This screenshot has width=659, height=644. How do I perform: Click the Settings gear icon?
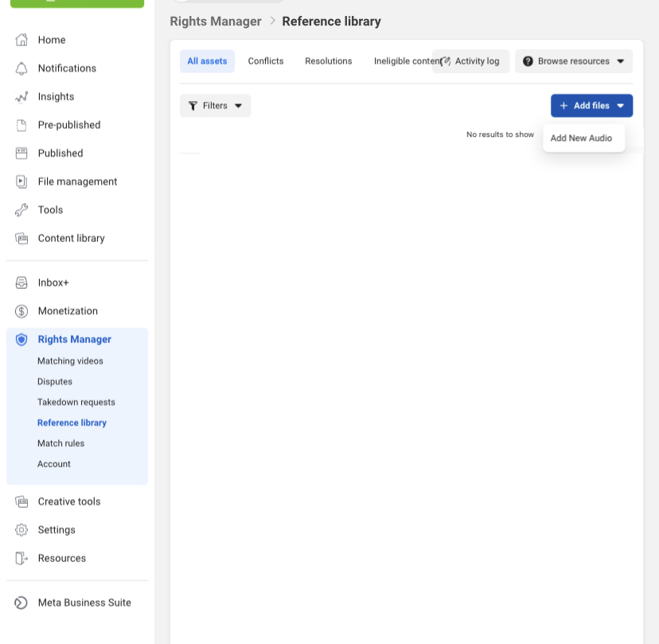(x=21, y=530)
